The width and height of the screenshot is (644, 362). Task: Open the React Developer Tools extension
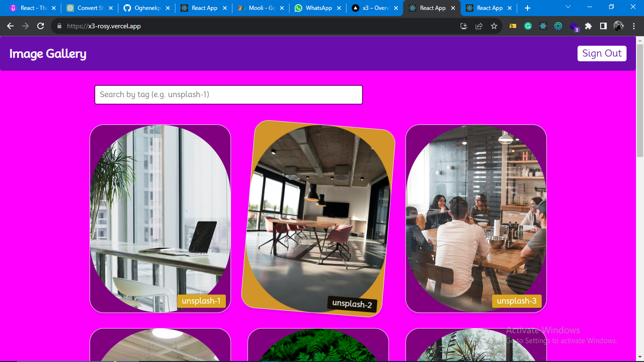point(543,26)
